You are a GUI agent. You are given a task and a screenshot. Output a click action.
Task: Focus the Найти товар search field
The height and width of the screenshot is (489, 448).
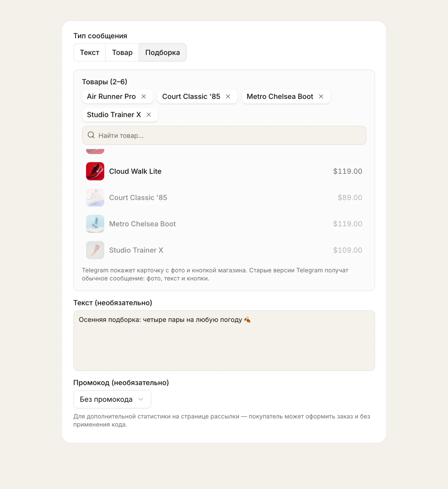click(224, 135)
